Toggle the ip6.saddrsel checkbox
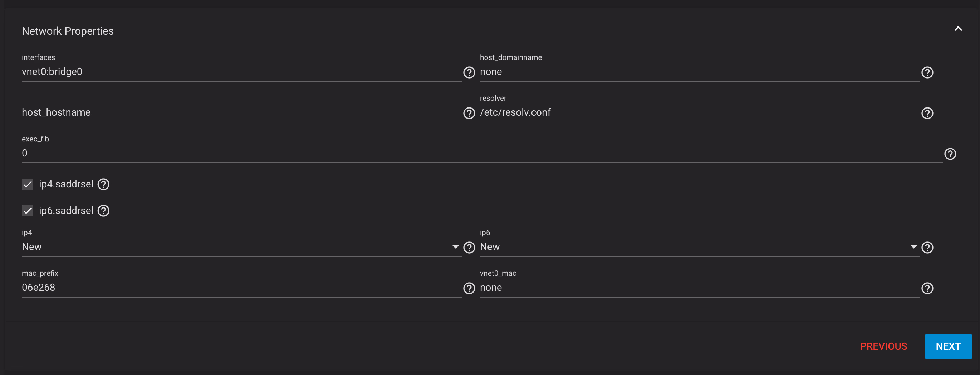The image size is (980, 375). coord(28,210)
